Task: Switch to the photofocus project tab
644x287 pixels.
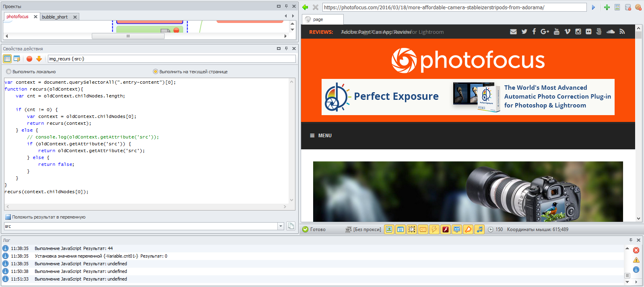Action: point(17,17)
